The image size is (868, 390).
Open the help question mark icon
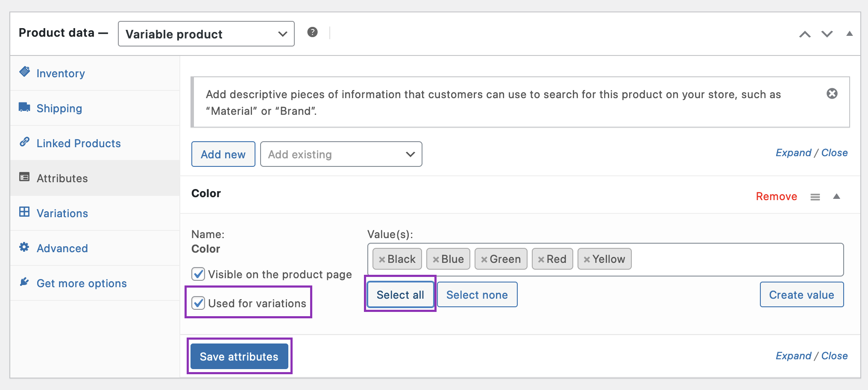(312, 32)
